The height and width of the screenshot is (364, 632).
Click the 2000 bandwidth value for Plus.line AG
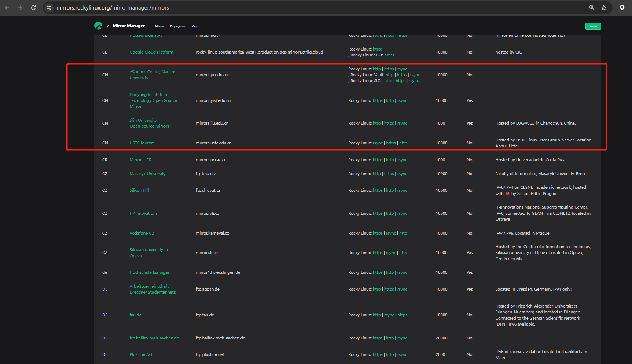[x=440, y=354]
